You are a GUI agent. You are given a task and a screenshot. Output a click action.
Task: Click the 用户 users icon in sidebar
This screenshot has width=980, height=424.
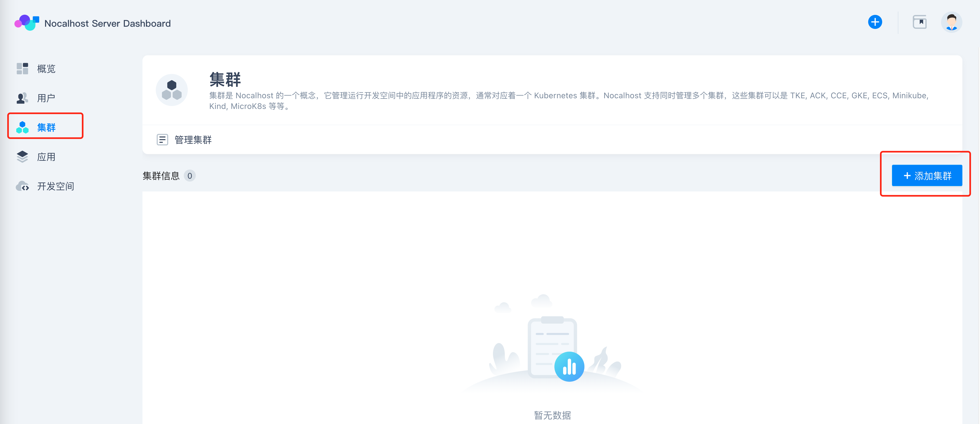tap(22, 98)
